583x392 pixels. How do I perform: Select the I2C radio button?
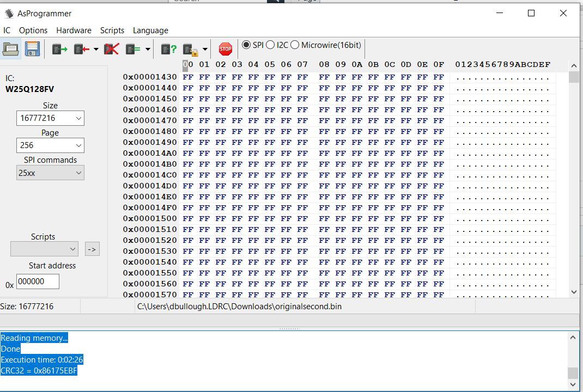pos(270,45)
